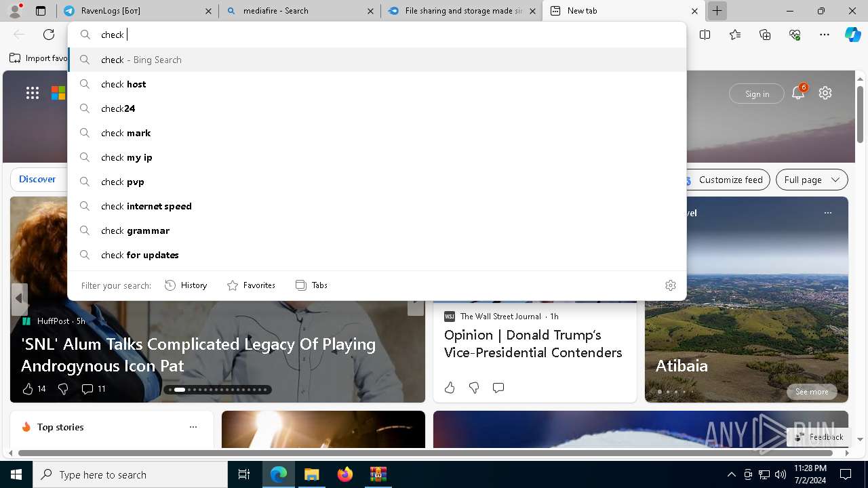Select the Discover feed tab
This screenshot has height=488, width=868.
[x=37, y=179]
